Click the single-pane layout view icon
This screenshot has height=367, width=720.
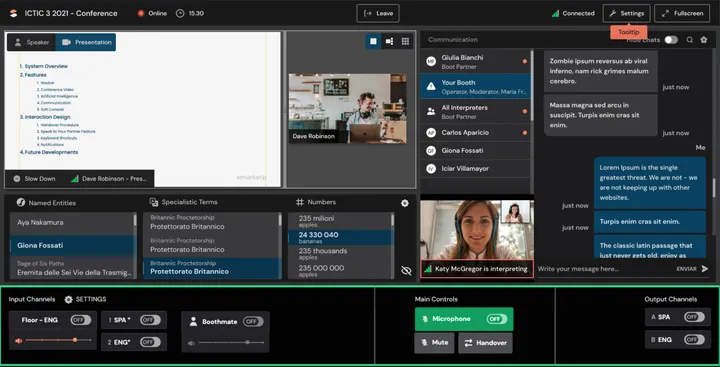pos(373,41)
